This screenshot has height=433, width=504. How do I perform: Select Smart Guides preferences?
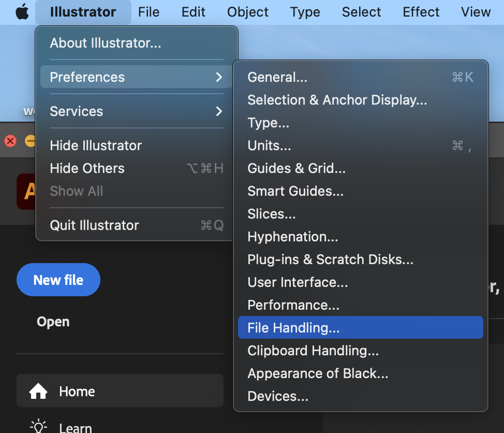click(295, 191)
